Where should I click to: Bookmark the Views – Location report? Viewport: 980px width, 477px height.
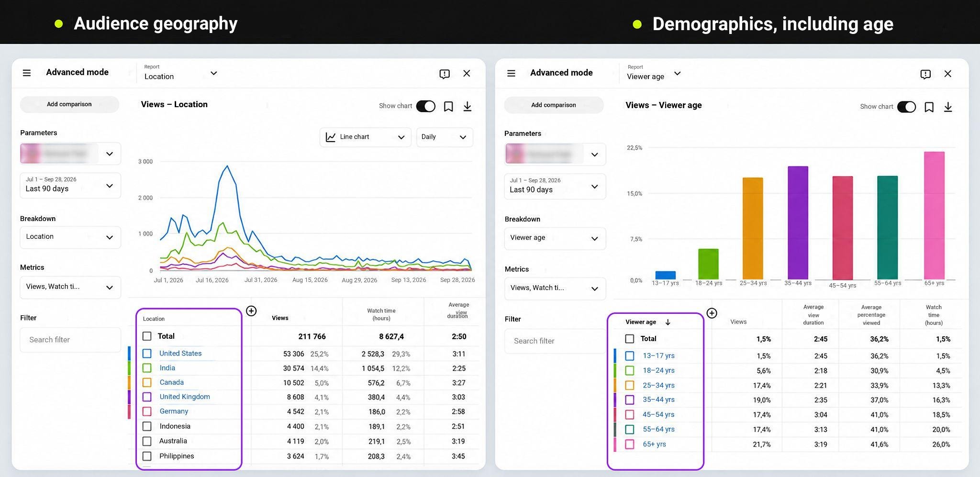(448, 106)
